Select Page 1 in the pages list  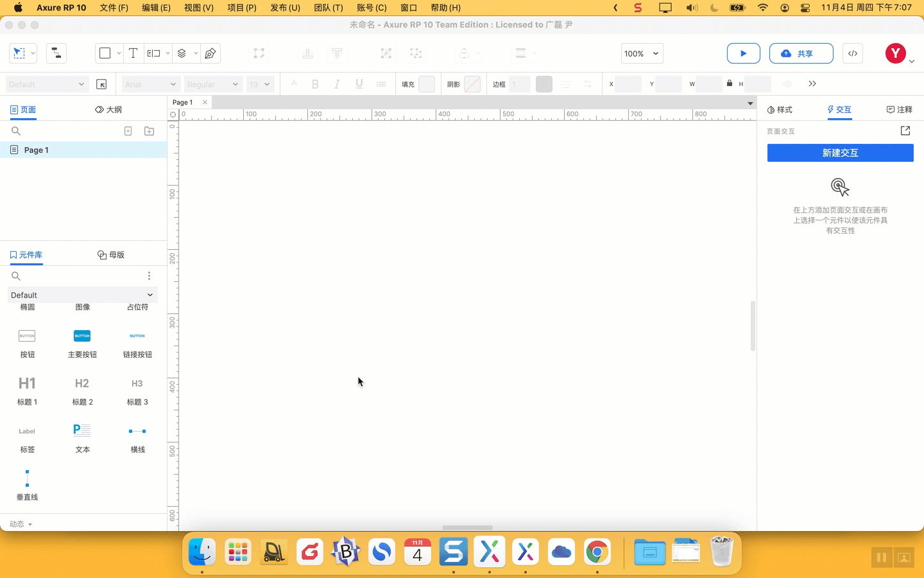click(x=83, y=150)
